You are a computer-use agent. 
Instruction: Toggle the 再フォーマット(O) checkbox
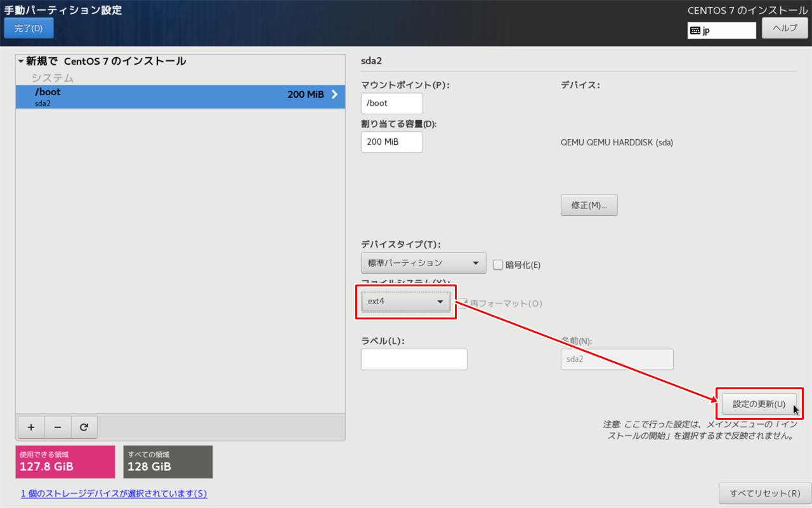(x=463, y=304)
